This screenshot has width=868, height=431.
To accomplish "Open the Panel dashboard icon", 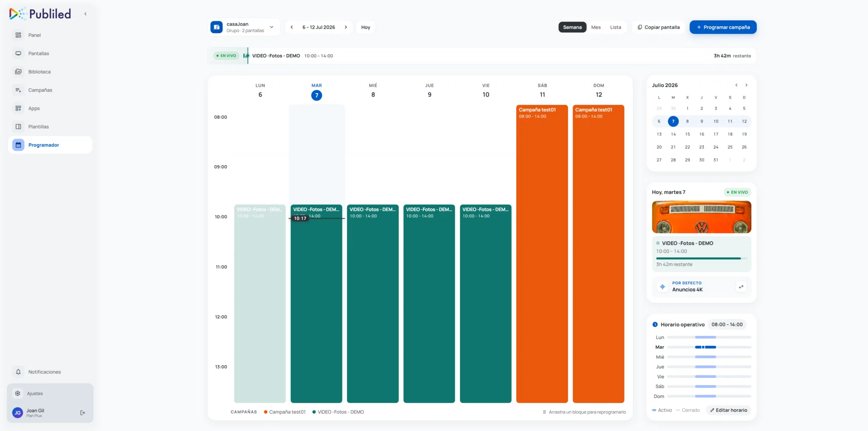I will pyautogui.click(x=18, y=35).
